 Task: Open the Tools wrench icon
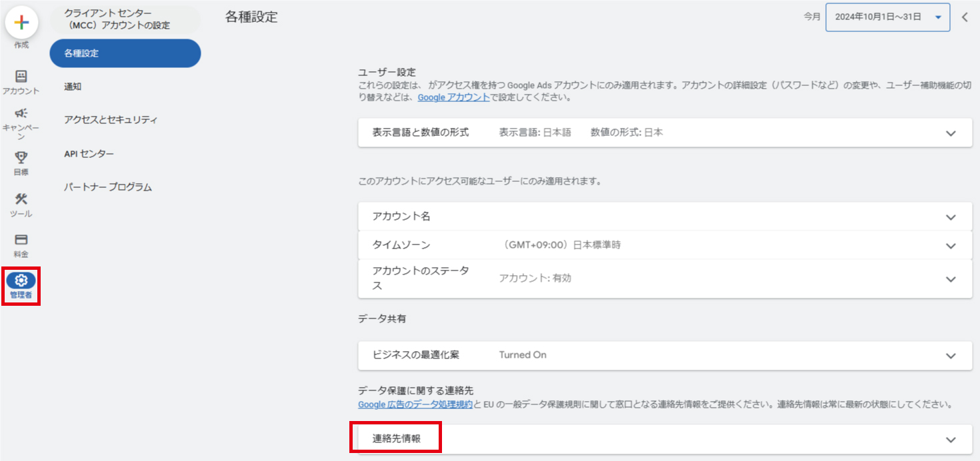21,199
